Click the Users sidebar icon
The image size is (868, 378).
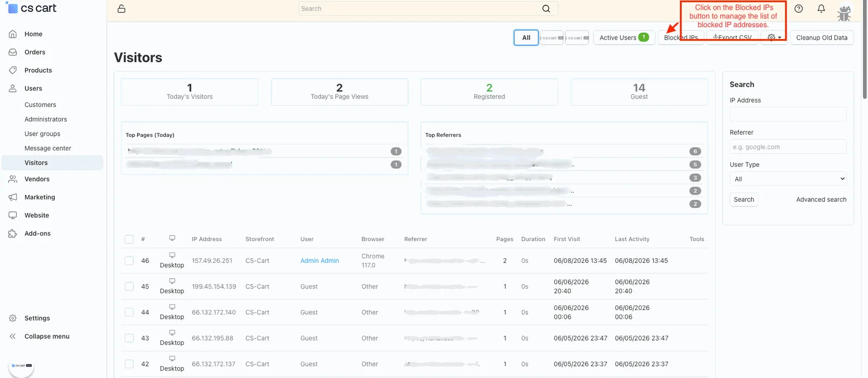coord(12,89)
